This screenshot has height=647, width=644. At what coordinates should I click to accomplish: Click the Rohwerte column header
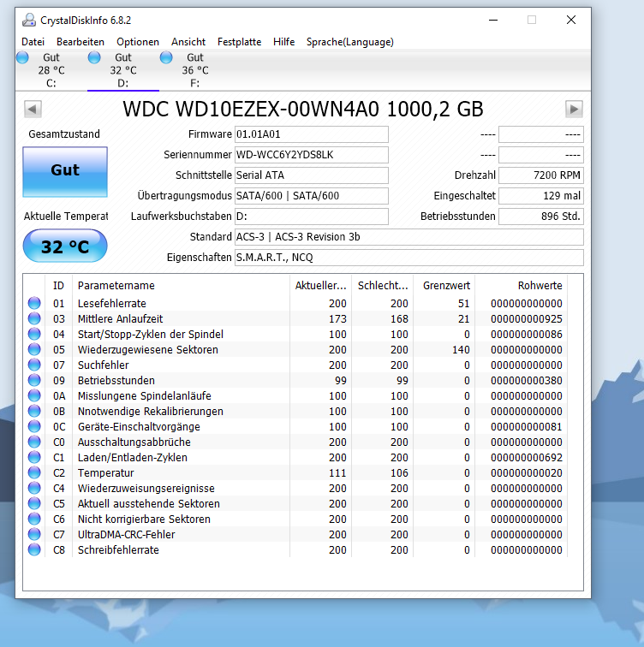(x=522, y=286)
